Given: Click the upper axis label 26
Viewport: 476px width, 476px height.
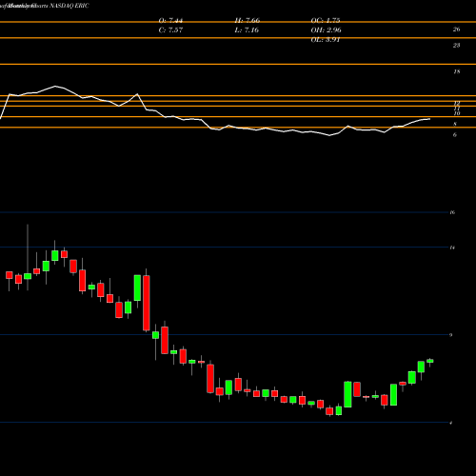Looking at the screenshot, I should (456, 30).
